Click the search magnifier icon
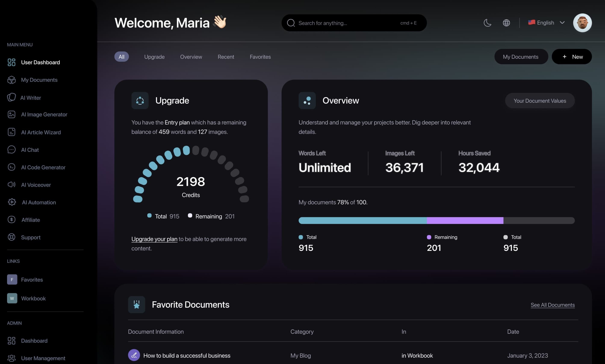This screenshot has height=364, width=605. pyautogui.click(x=291, y=23)
